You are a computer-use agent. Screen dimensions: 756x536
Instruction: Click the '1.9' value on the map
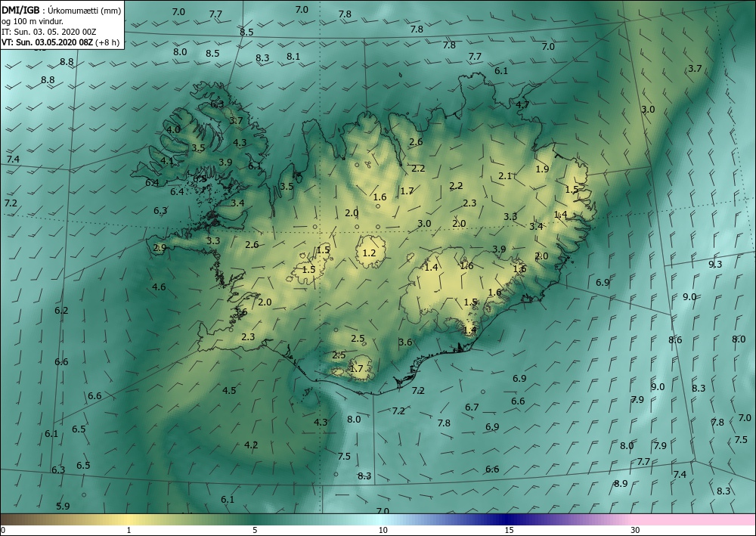542,169
